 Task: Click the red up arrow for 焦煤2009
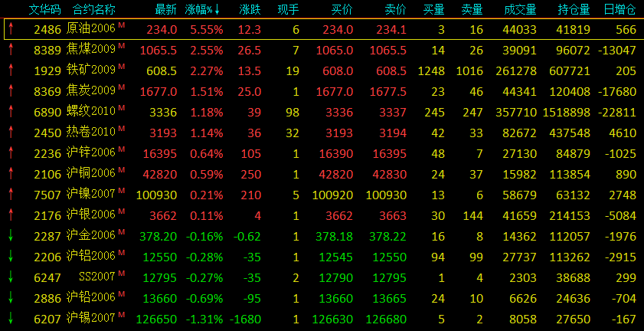(11, 50)
